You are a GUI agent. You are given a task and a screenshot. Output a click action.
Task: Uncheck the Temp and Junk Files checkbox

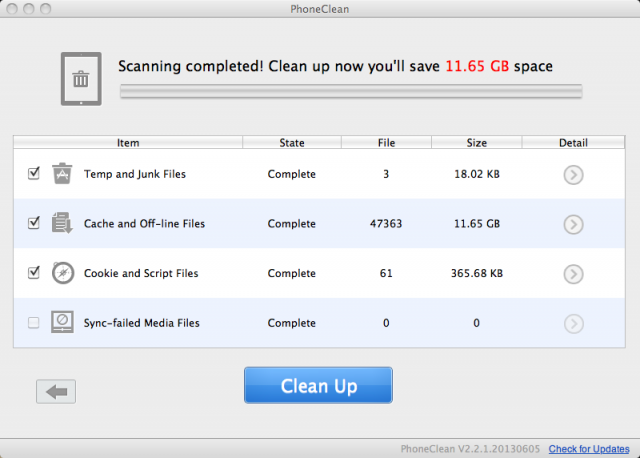click(33, 173)
